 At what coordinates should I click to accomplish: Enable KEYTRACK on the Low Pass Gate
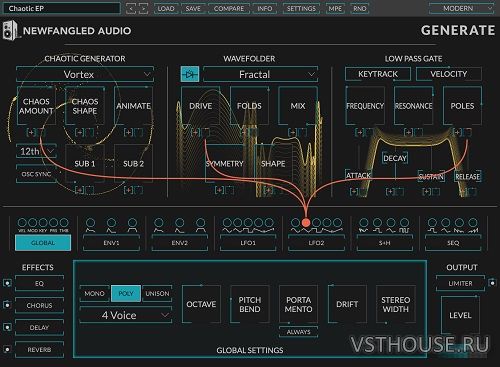click(378, 74)
